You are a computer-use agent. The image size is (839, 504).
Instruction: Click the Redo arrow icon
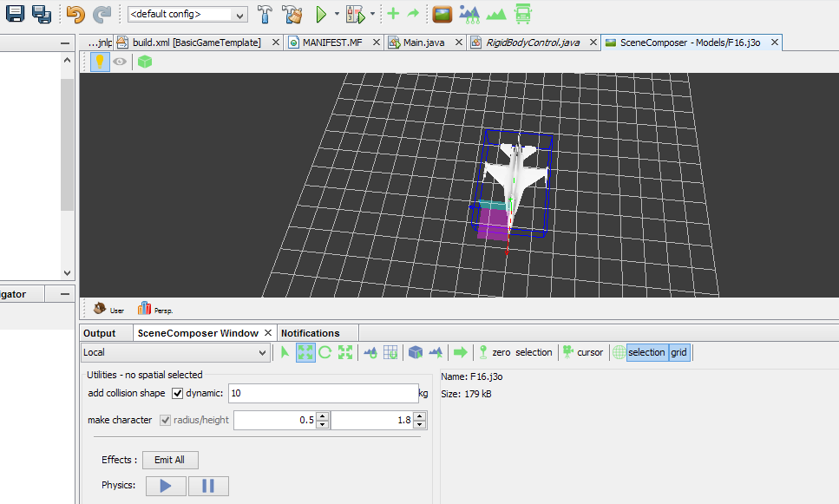[x=102, y=14]
